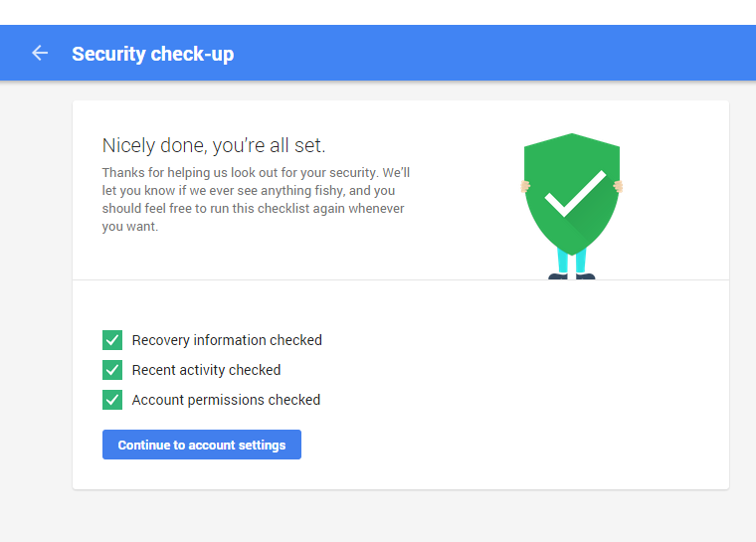Select the Account permissions checked label

tap(226, 400)
